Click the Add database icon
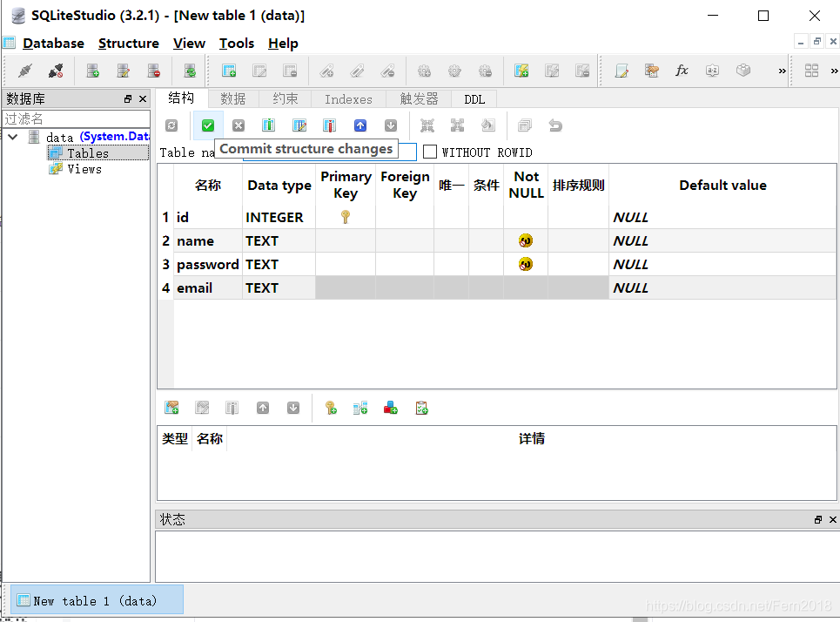 click(x=92, y=71)
